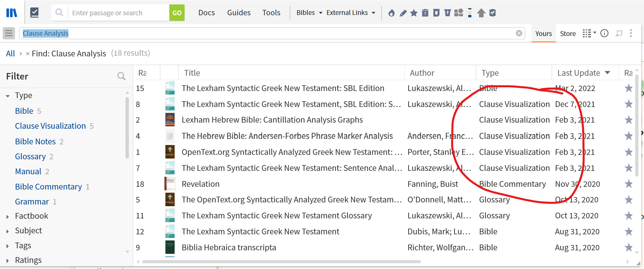
Task: Sort by Last Update column arrow
Action: tap(608, 73)
